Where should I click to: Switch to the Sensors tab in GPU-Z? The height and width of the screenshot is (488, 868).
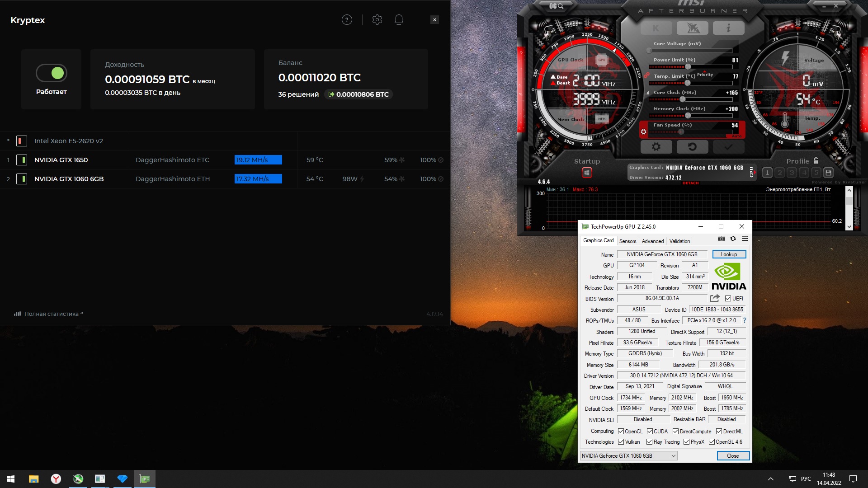tap(627, 241)
